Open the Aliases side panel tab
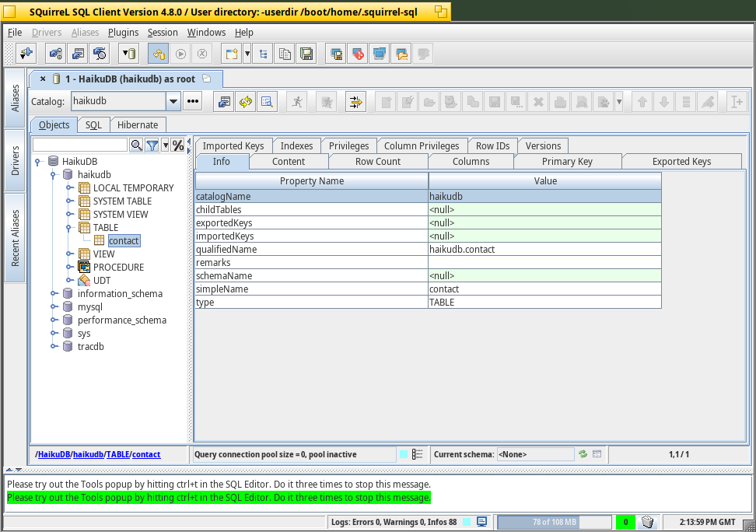Screen dimensions: 756x532 click(x=15, y=98)
